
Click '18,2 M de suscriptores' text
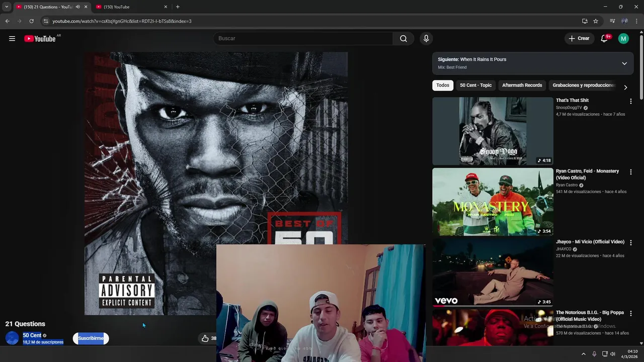[x=43, y=342]
